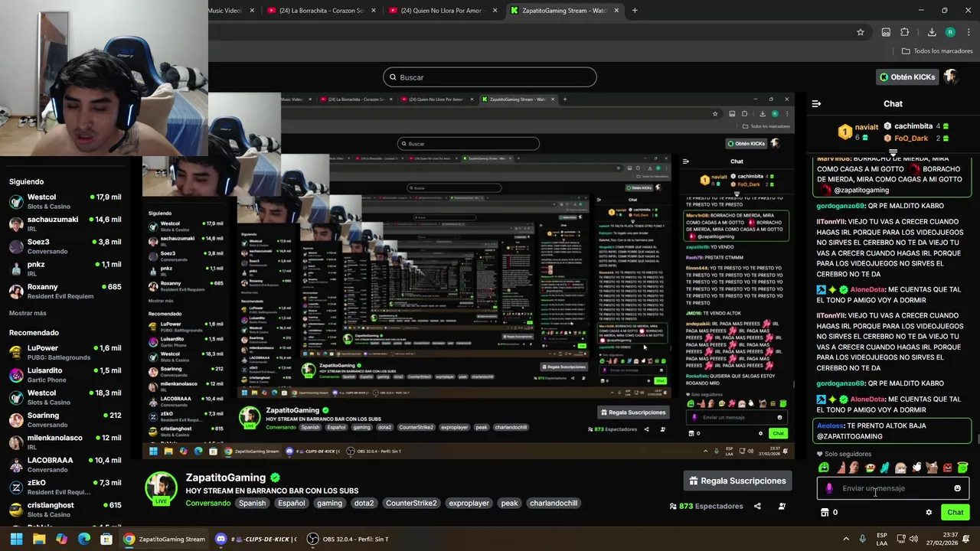Open a new browser tab

click(x=635, y=11)
